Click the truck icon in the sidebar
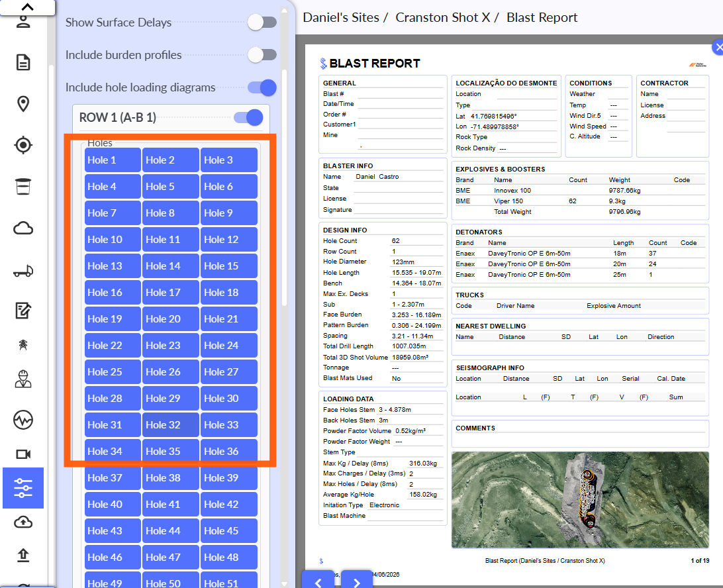 click(x=23, y=271)
